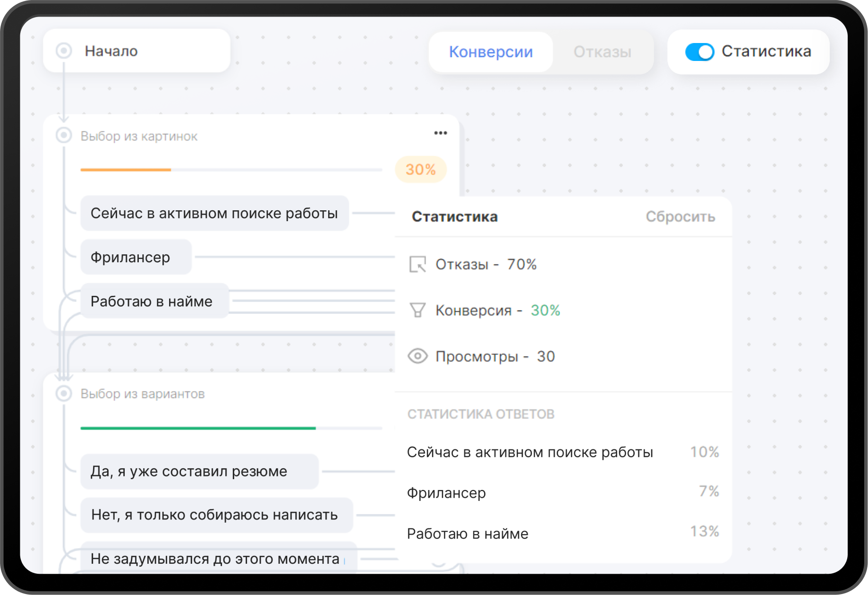
Task: Click the green progress bar
Action: point(198,428)
